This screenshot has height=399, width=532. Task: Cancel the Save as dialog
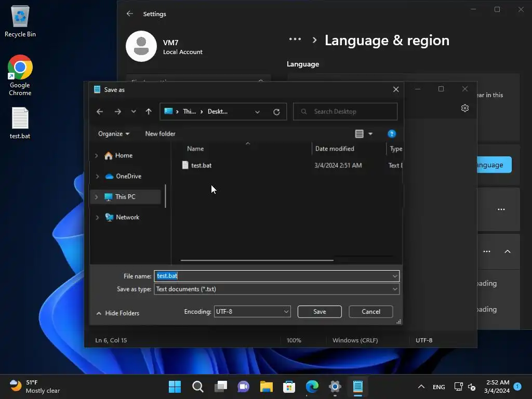tap(371, 312)
